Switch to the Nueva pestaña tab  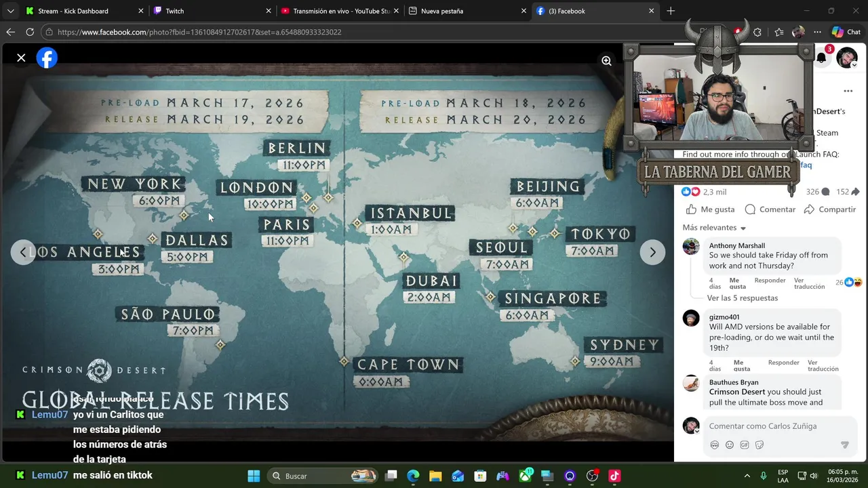[467, 11]
